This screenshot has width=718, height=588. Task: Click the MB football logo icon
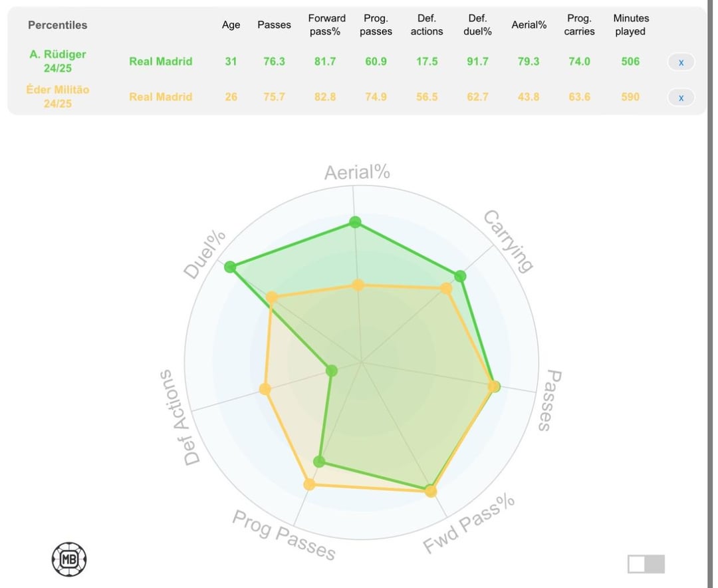coord(69,559)
